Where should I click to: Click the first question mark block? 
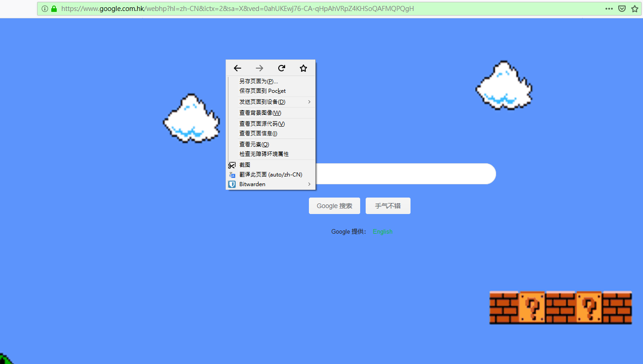click(532, 308)
